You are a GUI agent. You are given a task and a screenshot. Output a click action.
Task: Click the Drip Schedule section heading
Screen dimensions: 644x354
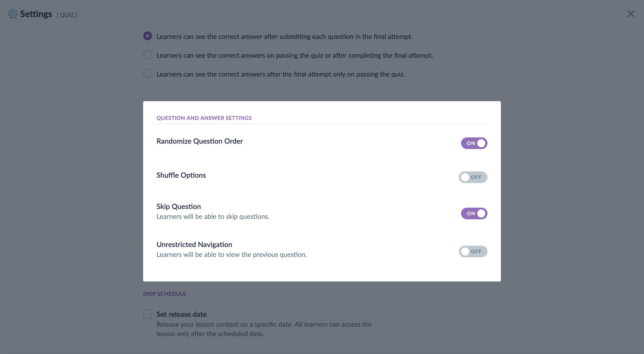pyautogui.click(x=165, y=294)
